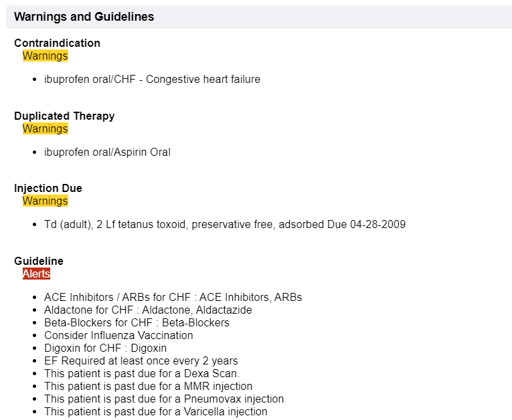512x420 pixels.
Task: Select the Aldactone for CHF alert
Action: (148, 310)
